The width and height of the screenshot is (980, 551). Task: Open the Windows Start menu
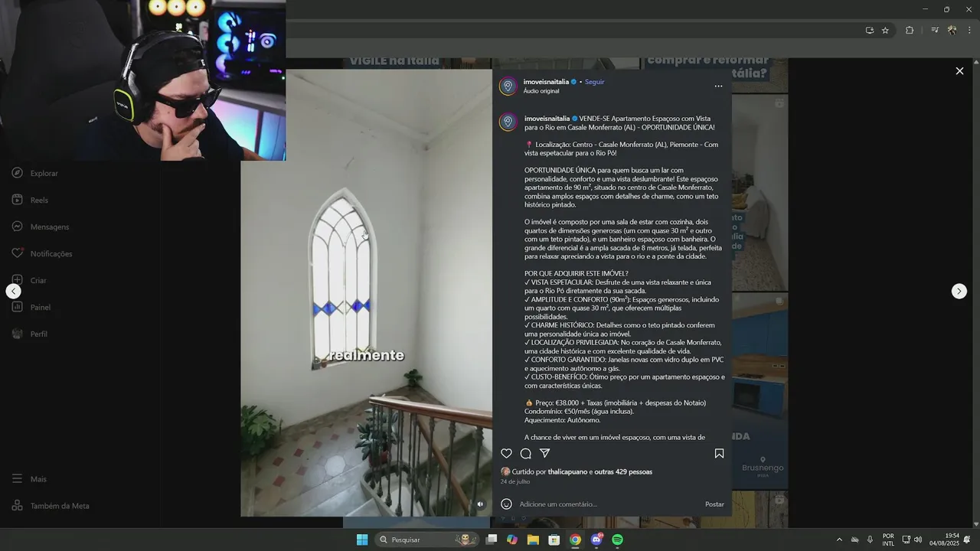coord(361,540)
